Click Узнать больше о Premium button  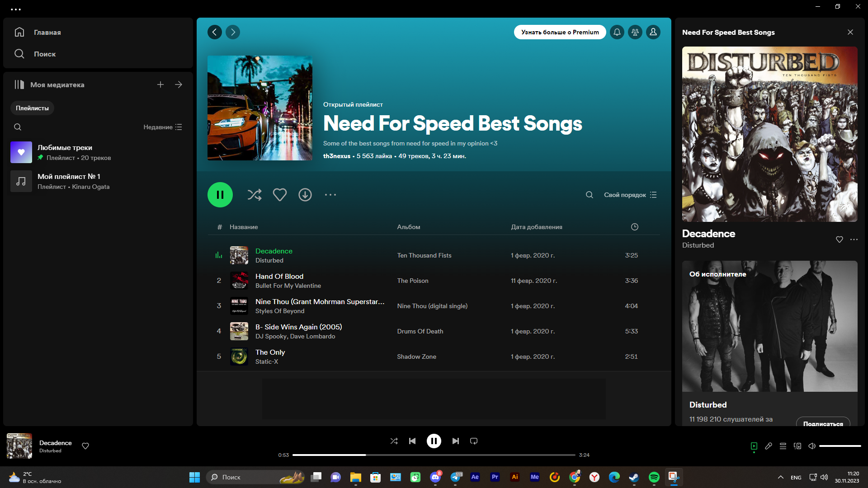click(x=560, y=32)
